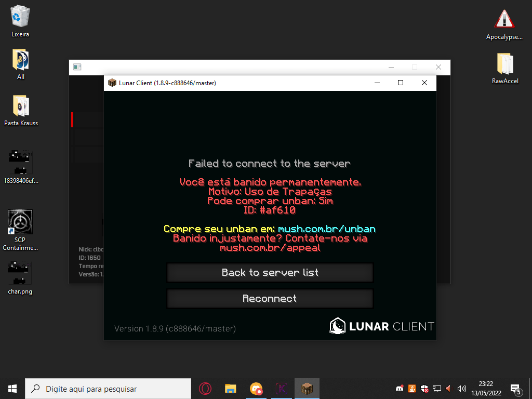Click the background launcher window title icon
The image size is (532, 399).
tap(77, 67)
